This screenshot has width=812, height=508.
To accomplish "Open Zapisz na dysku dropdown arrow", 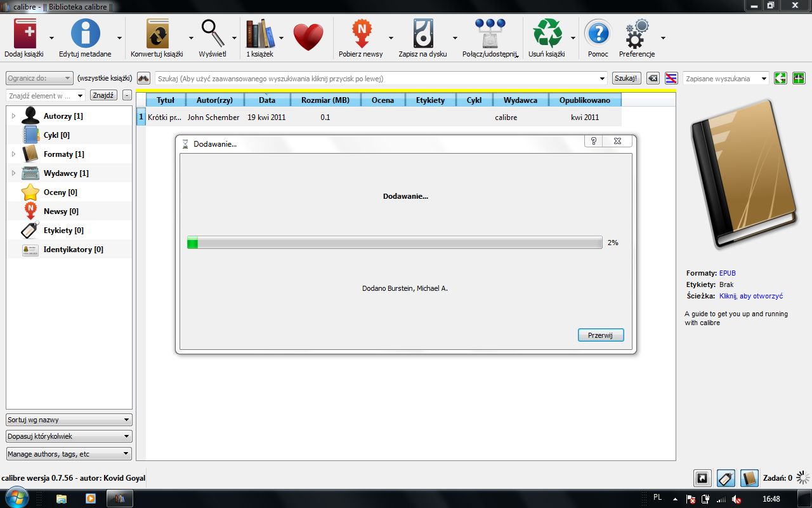I will pyautogui.click(x=455, y=37).
